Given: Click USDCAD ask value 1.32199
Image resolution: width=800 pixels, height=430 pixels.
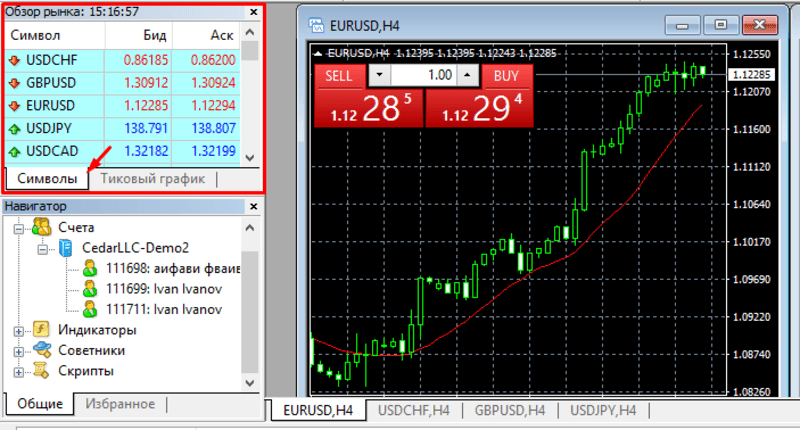Looking at the screenshot, I should 213,151.
